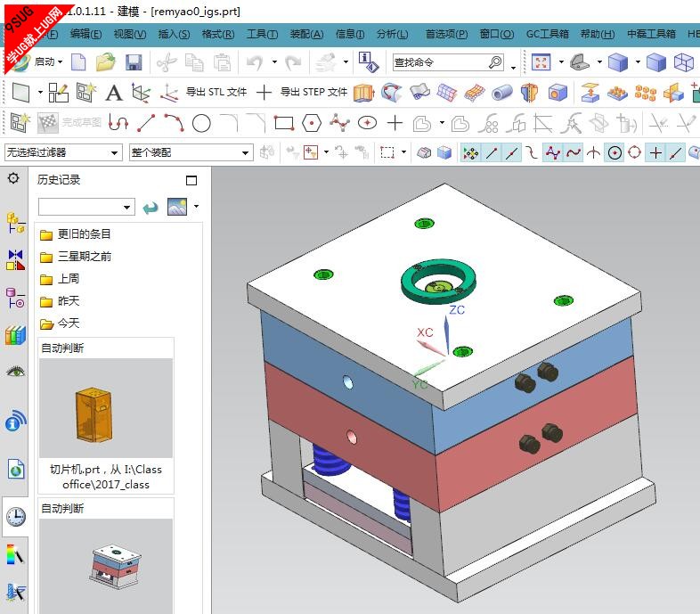
Task: Open the 插入(S) menu
Action: 174,35
